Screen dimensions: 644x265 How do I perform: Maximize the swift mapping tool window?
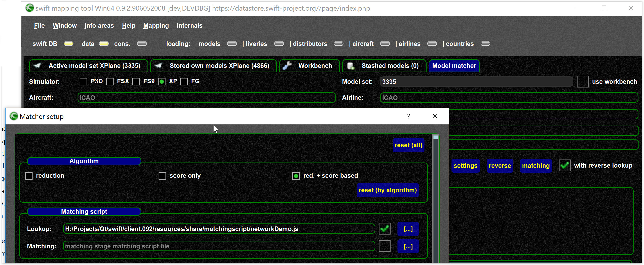(604, 8)
